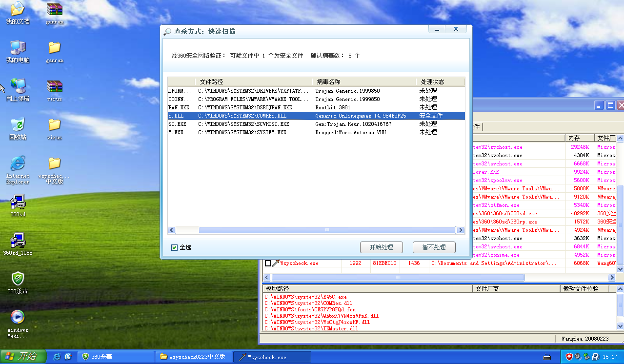Select module COMRes.dll in module list
The image size is (624, 364).
point(308,303)
